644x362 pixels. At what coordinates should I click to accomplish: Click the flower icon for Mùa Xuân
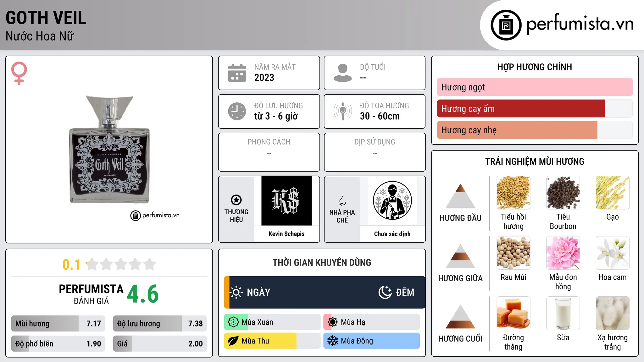[x=233, y=322]
